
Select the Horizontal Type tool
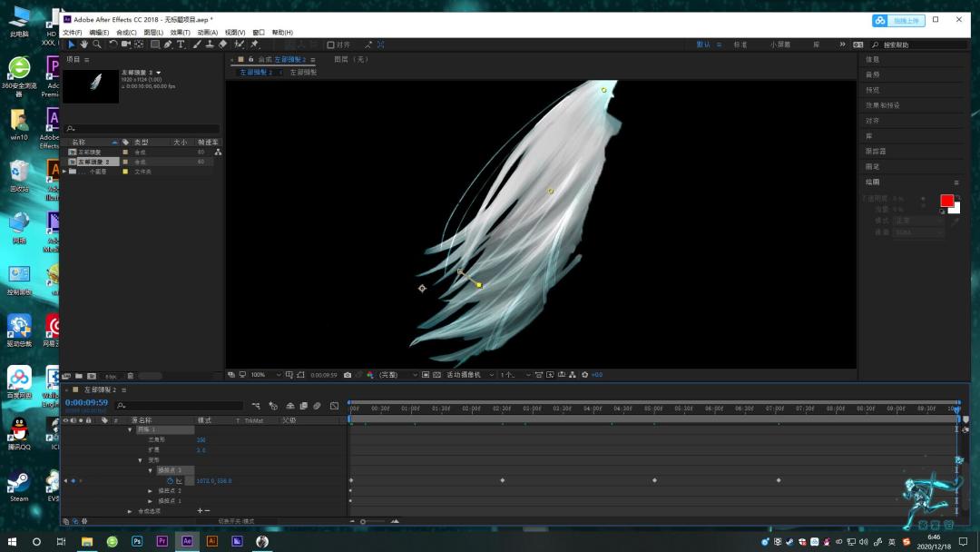click(181, 44)
